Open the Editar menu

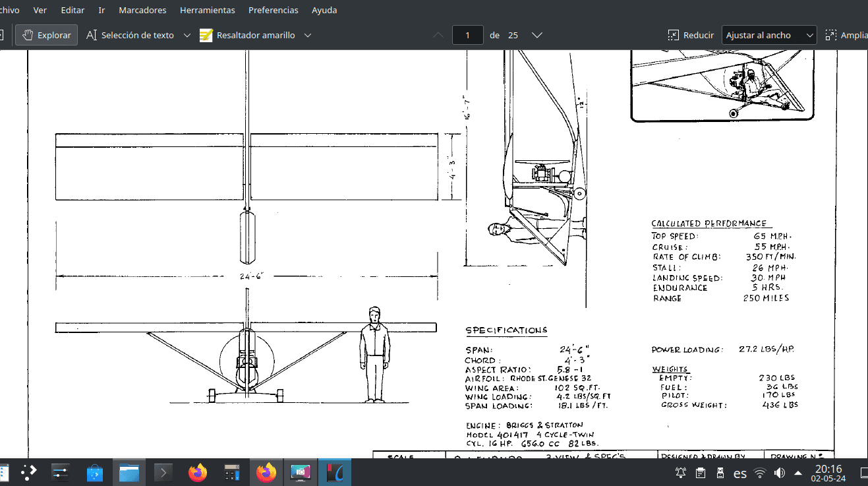72,10
